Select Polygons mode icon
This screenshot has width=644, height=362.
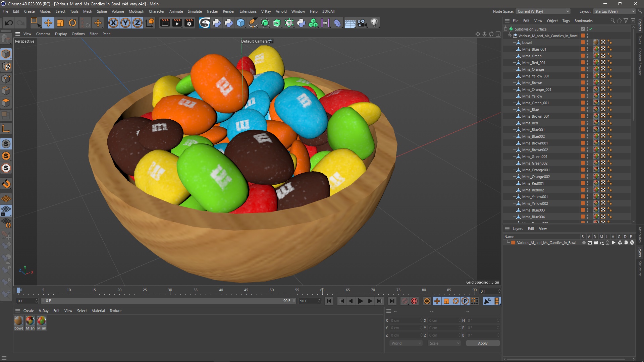(6, 103)
